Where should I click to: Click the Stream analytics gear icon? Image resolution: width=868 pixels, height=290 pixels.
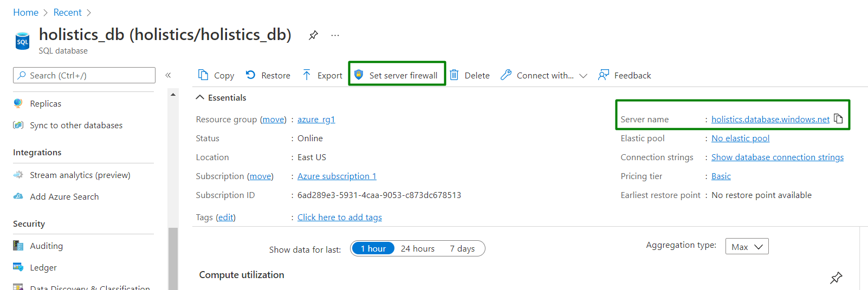pyautogui.click(x=18, y=175)
